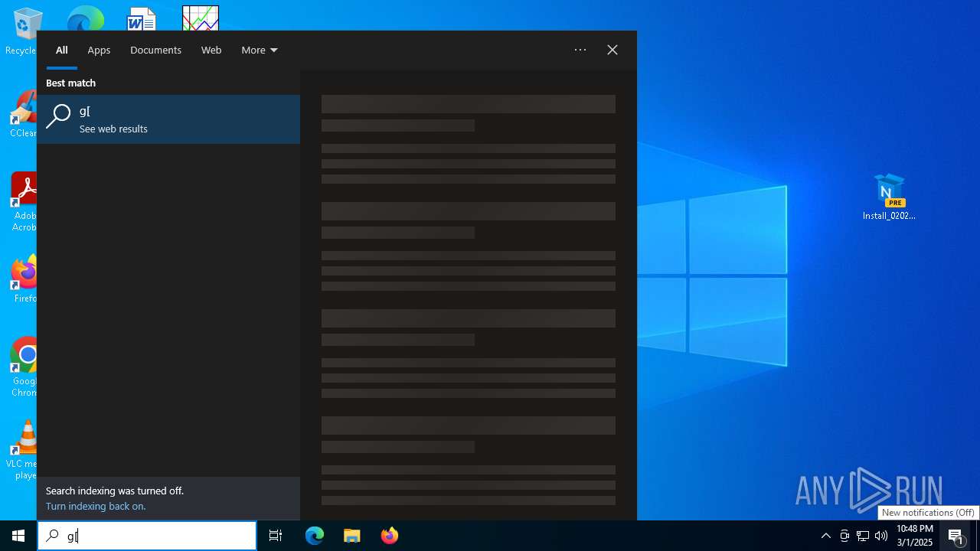Open the volume control tray icon

click(x=881, y=536)
